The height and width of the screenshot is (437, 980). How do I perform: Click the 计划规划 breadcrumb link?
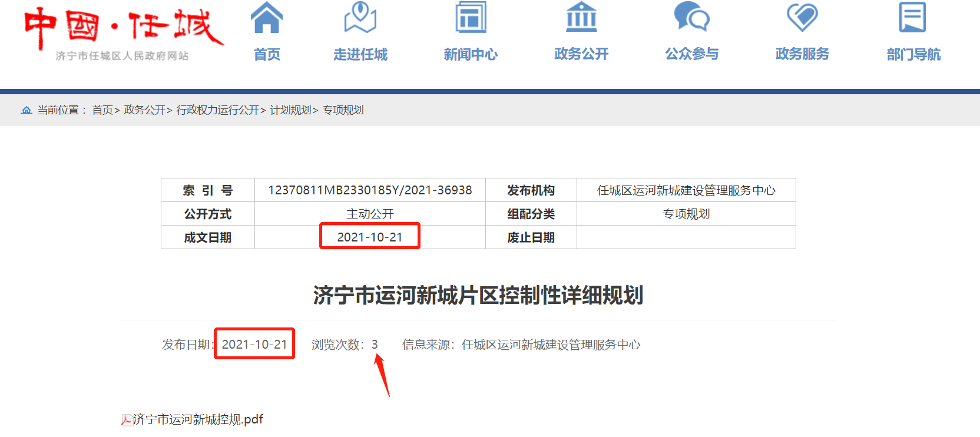291,110
